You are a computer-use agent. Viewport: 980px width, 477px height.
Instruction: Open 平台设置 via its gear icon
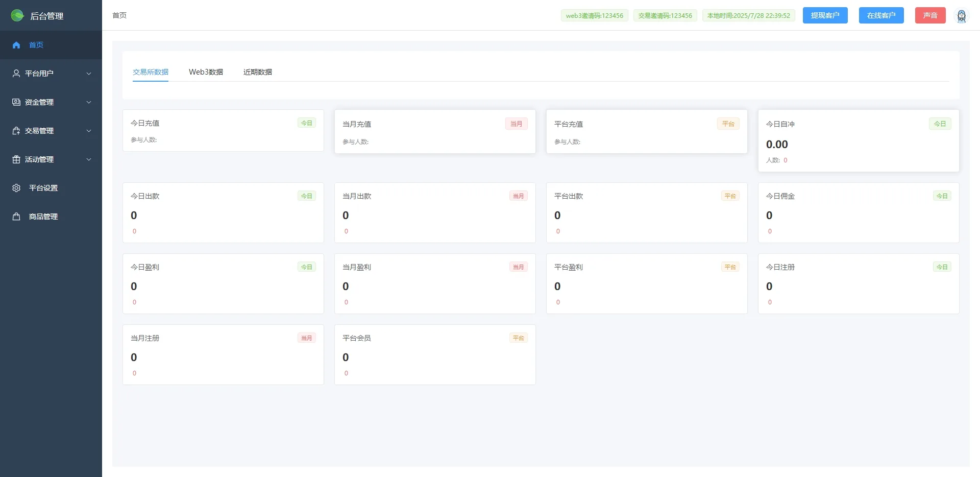coord(16,188)
